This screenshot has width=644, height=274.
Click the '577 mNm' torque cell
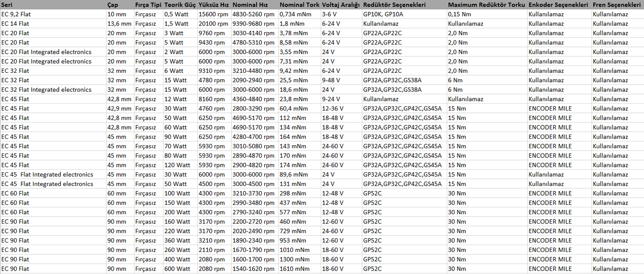pos(299,212)
